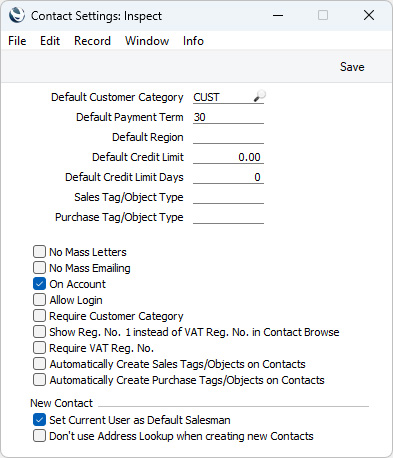Close the Contact Settings window
This screenshot has height=458, width=393.
pyautogui.click(x=369, y=15)
